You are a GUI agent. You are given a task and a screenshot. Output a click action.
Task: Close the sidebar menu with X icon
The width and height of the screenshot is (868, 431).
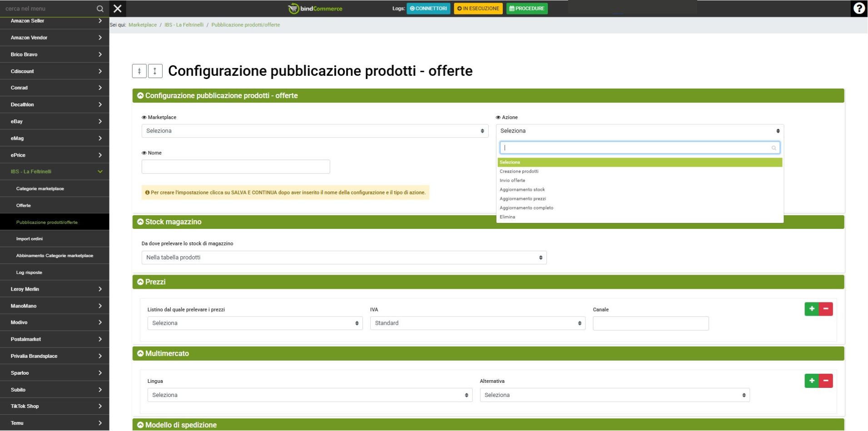[117, 9]
